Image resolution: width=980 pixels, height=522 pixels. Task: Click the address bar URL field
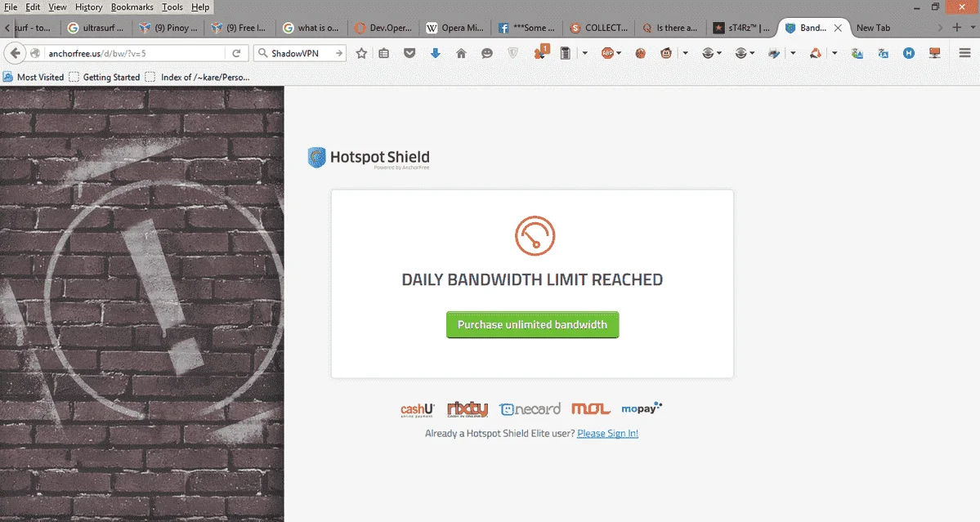tap(134, 54)
